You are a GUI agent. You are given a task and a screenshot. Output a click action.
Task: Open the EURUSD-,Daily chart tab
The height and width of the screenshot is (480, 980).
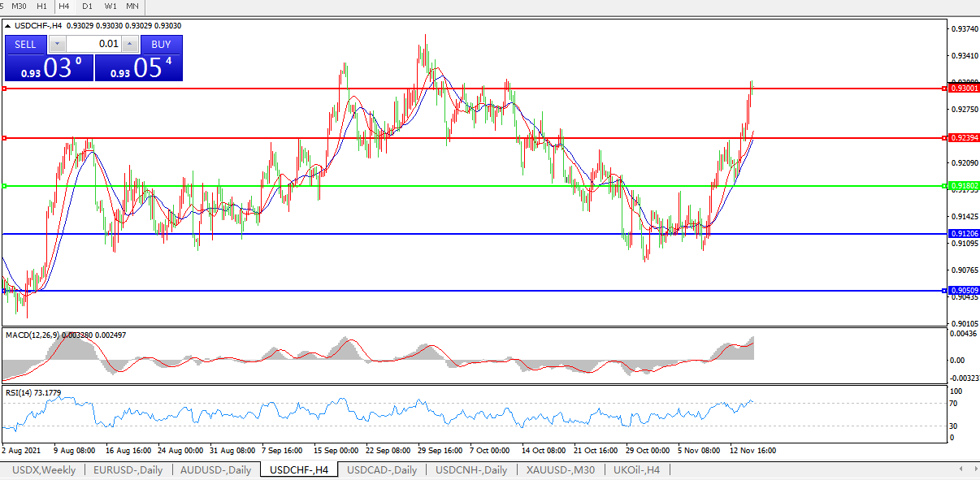[128, 470]
